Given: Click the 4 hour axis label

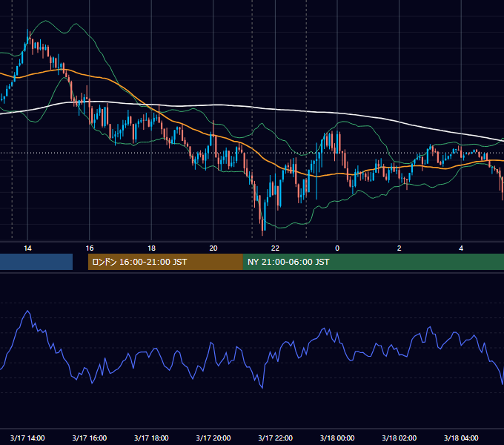Looking at the screenshot, I should (461, 248).
